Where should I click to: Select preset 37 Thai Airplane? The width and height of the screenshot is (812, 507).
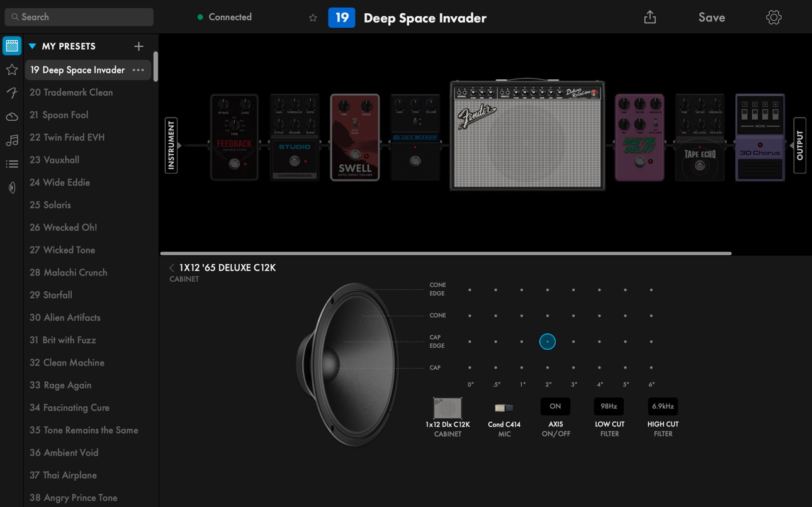tap(88, 475)
